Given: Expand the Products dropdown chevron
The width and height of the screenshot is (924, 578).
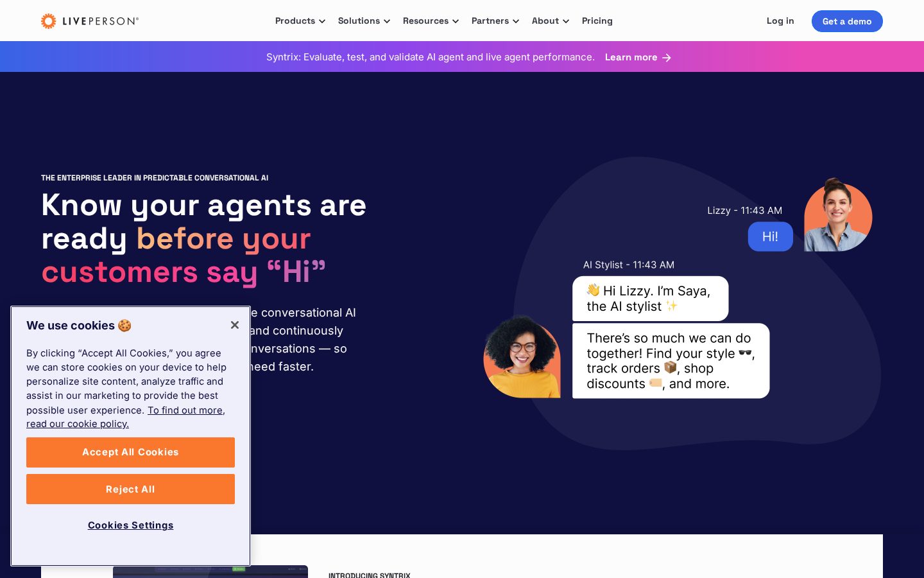Looking at the screenshot, I should [322, 21].
